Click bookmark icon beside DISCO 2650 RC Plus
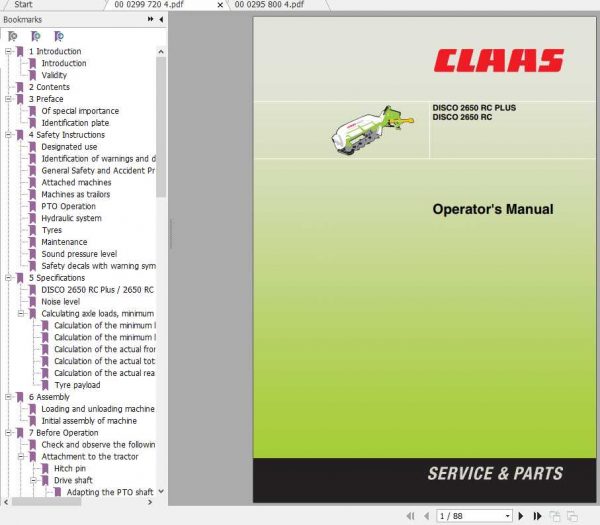Image resolution: width=600 pixels, height=525 pixels. [x=33, y=290]
